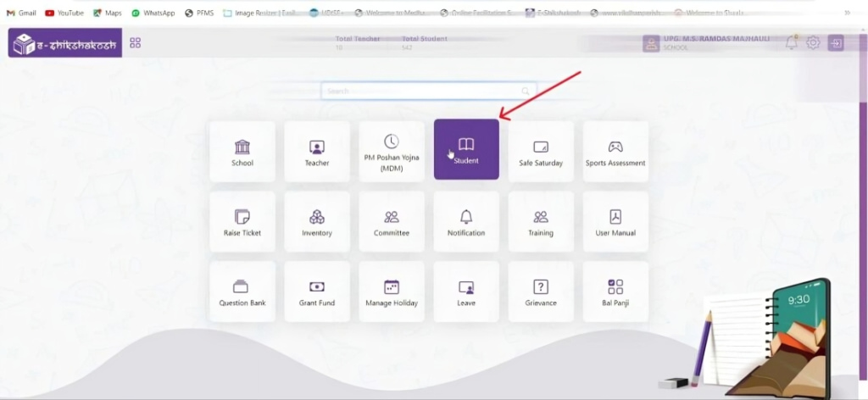
Task: Open settings gear icon in header
Action: pos(813,43)
